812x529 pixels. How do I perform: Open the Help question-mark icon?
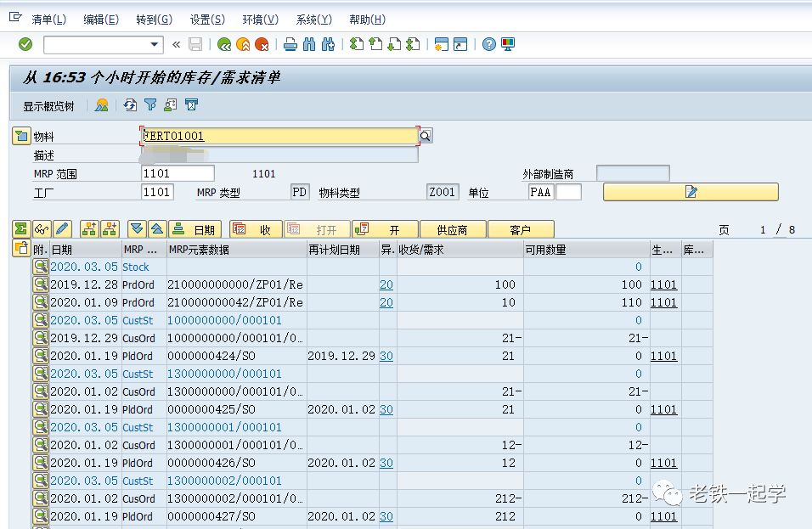[x=489, y=44]
